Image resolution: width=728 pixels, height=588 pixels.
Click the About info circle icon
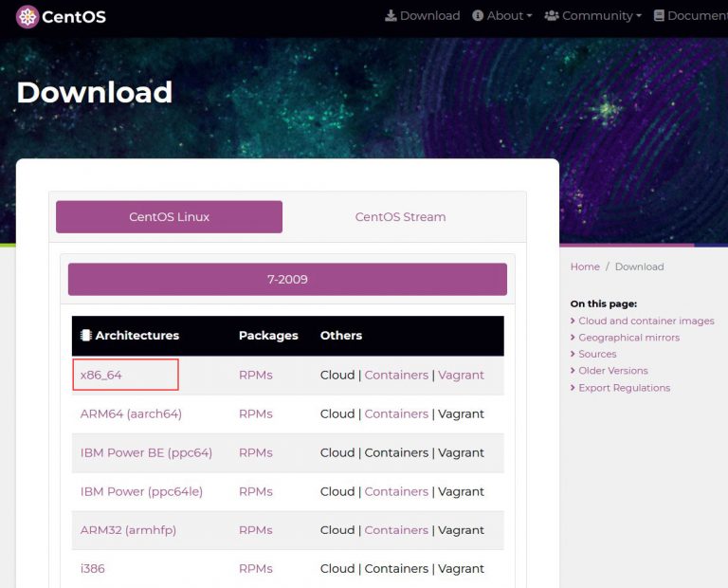[x=478, y=16]
